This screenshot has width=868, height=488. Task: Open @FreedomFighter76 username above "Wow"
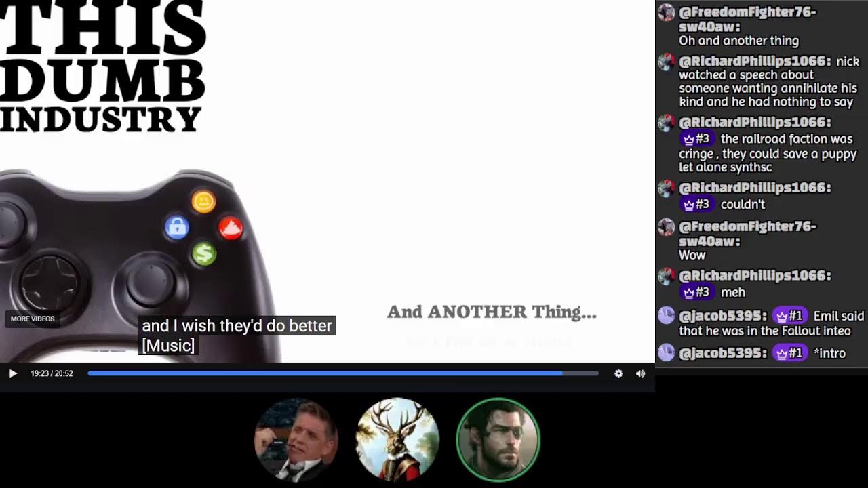[748, 233]
